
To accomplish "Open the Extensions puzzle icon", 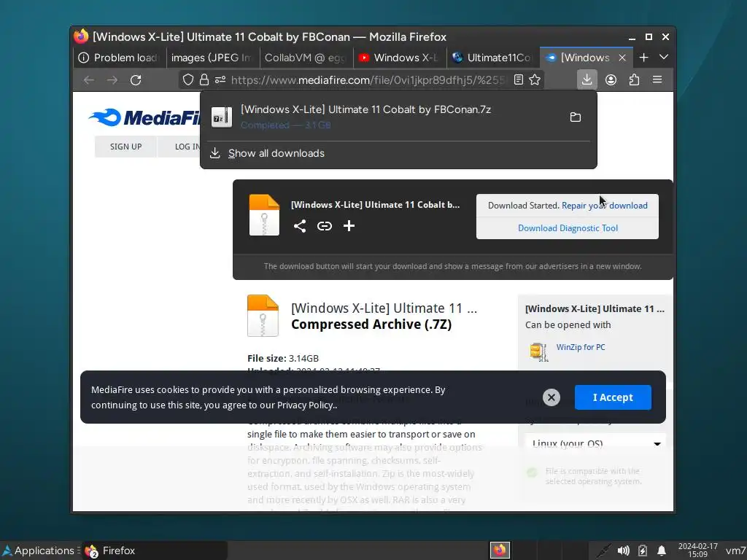I will tap(634, 79).
